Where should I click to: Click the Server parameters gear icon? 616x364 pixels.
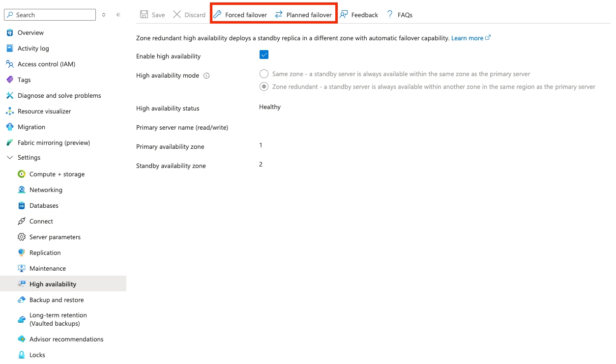click(21, 237)
